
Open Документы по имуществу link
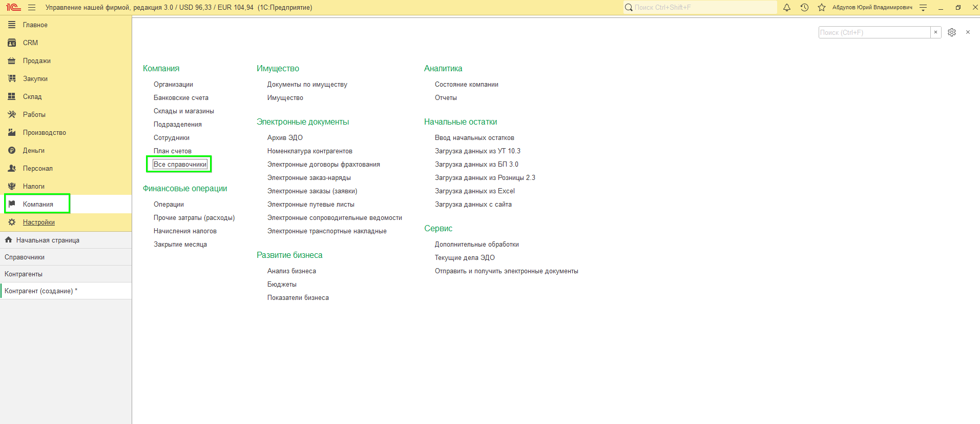click(x=307, y=84)
